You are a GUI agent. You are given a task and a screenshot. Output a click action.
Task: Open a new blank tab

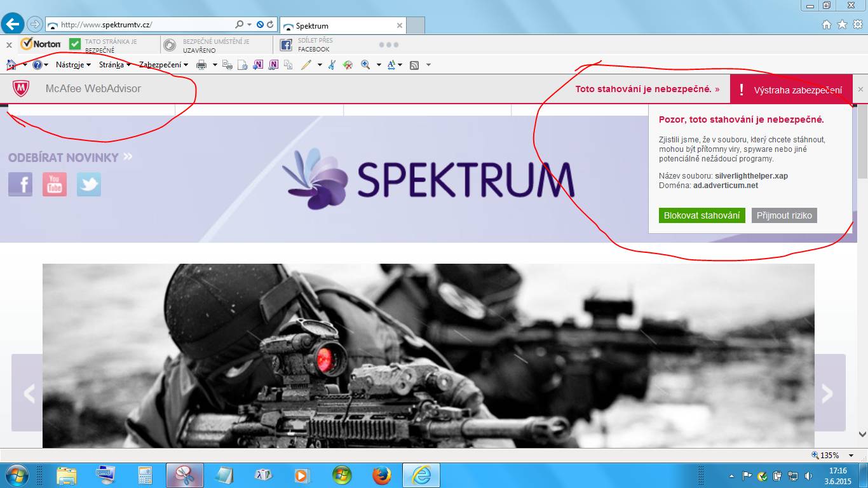pos(415,26)
